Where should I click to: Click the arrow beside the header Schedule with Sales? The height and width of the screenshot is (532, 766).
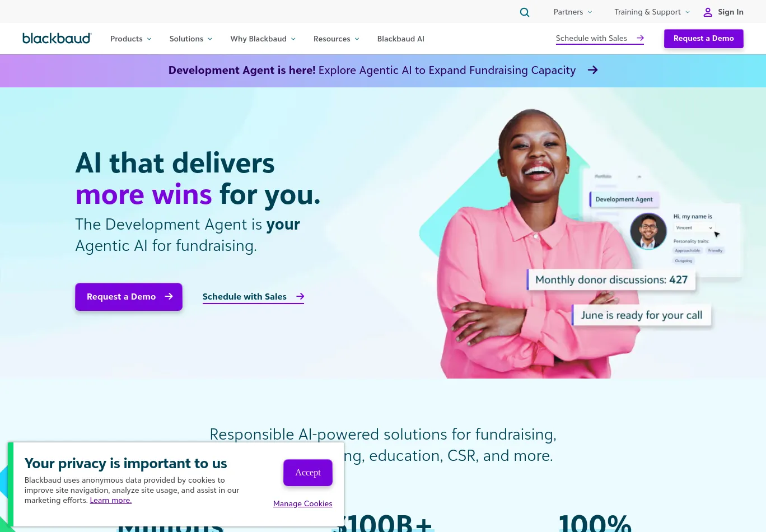pos(640,38)
